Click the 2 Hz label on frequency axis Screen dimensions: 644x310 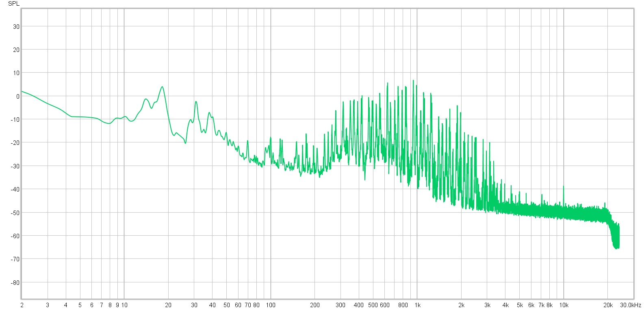coord(22,305)
